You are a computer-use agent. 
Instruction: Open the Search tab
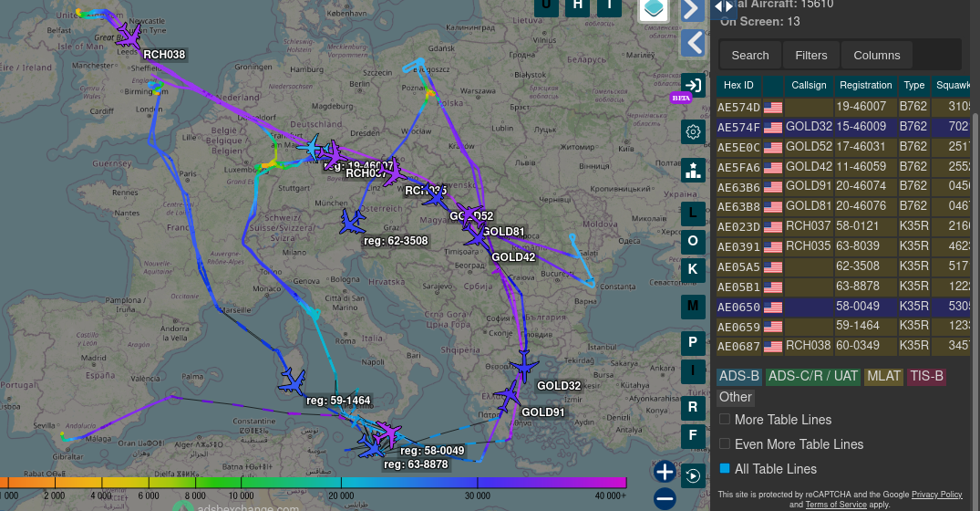(x=750, y=55)
